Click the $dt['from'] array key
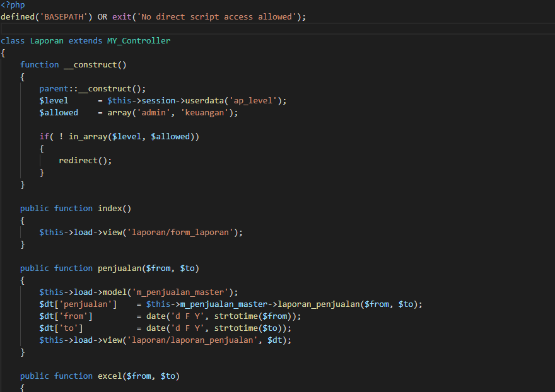 tap(66, 316)
